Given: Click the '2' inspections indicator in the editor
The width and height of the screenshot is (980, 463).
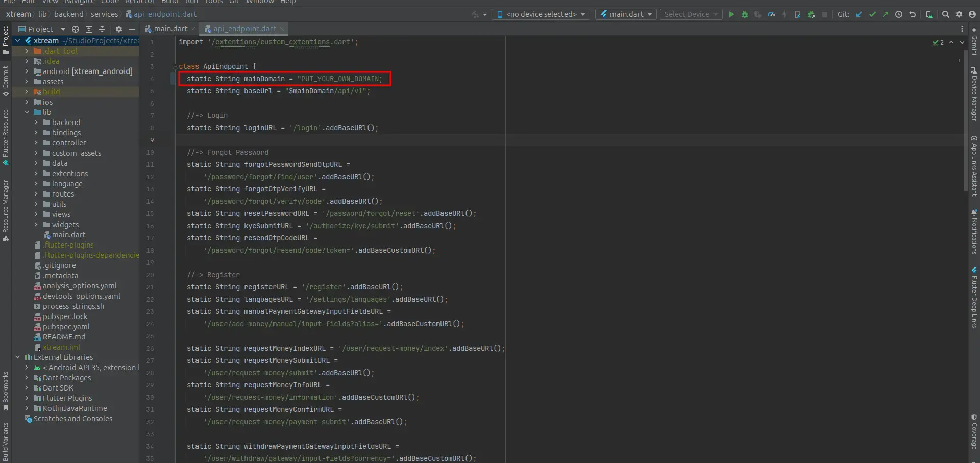Looking at the screenshot, I should 938,43.
